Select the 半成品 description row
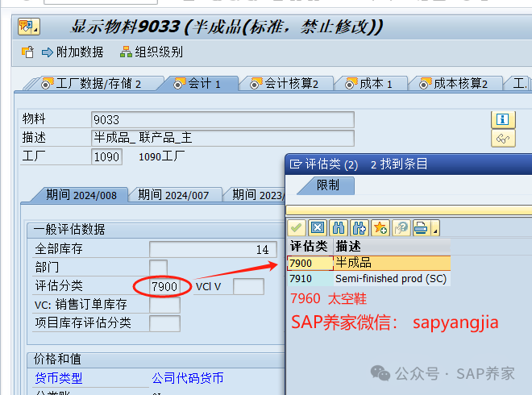 click(393, 263)
